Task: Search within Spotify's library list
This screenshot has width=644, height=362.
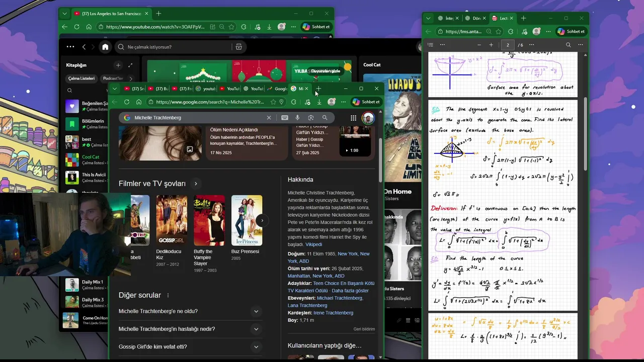Action: point(69,90)
